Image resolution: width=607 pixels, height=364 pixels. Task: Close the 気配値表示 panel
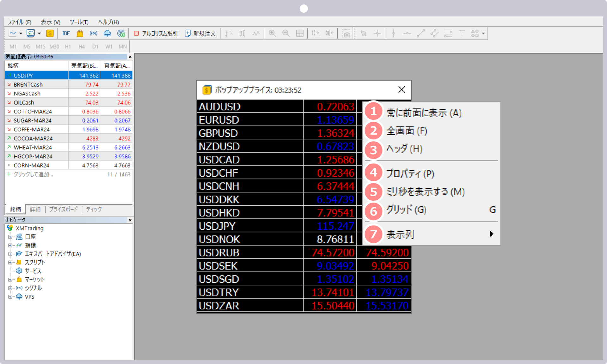pos(130,57)
